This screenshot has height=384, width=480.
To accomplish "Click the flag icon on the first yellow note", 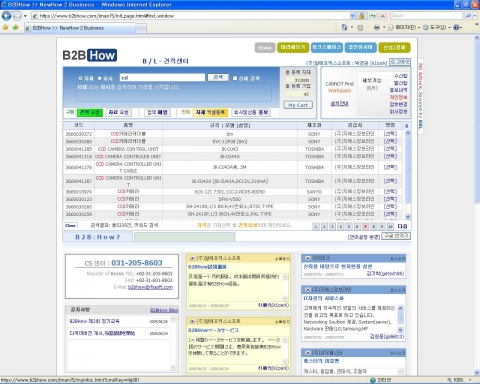I will (192, 258).
